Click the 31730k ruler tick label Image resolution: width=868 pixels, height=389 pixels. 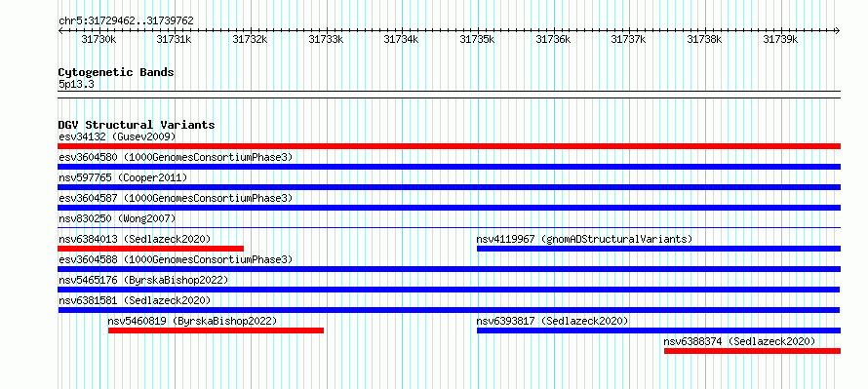click(99, 39)
